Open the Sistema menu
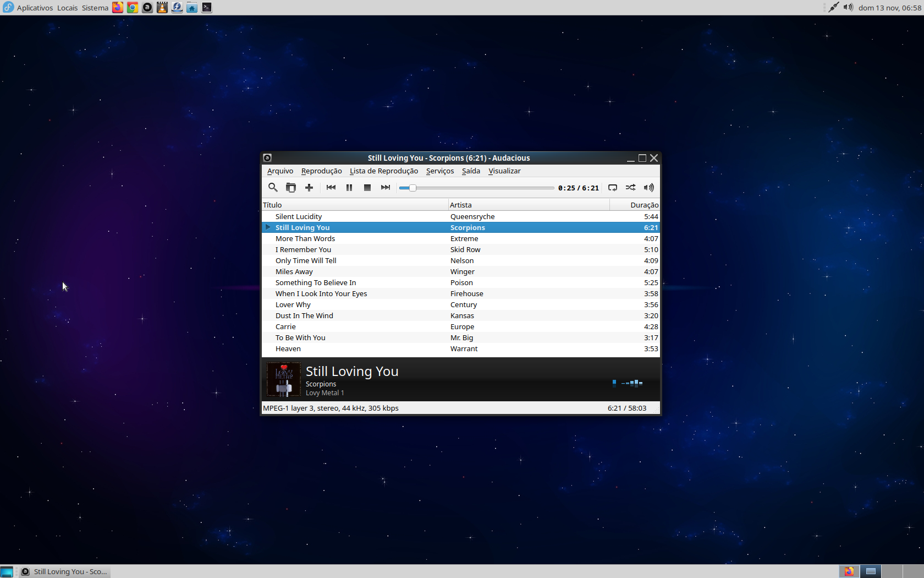 (95, 8)
